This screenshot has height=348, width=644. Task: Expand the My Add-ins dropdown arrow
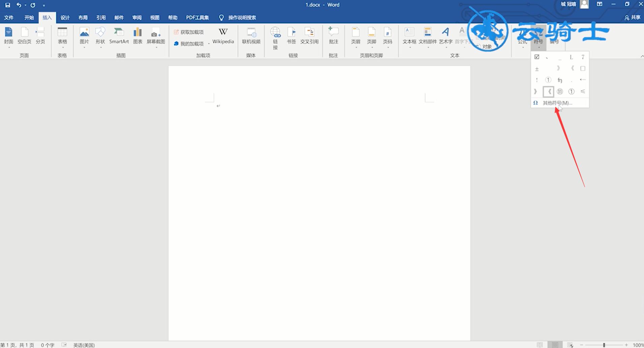point(209,44)
